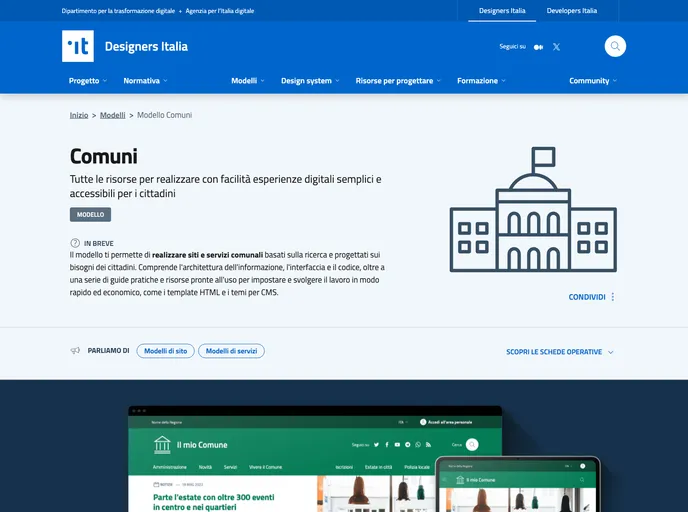688x512 pixels.
Task: Open the Community menu item
Action: point(592,81)
